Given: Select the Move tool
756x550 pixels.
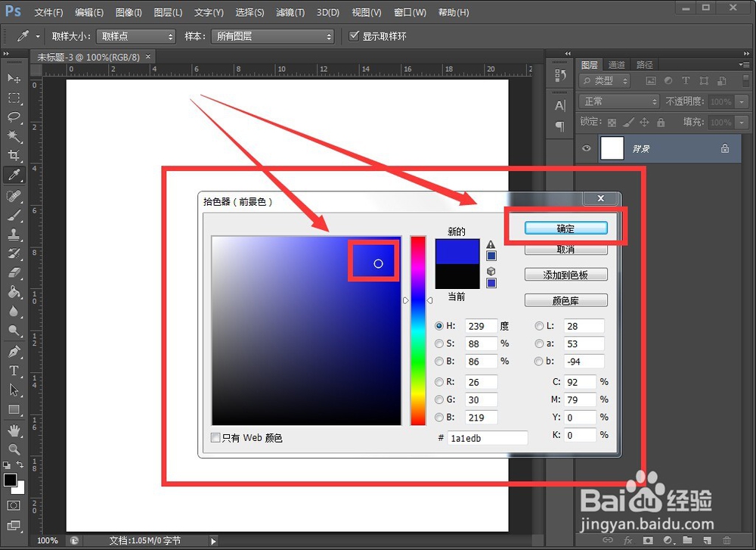Looking at the screenshot, I should pos(14,78).
